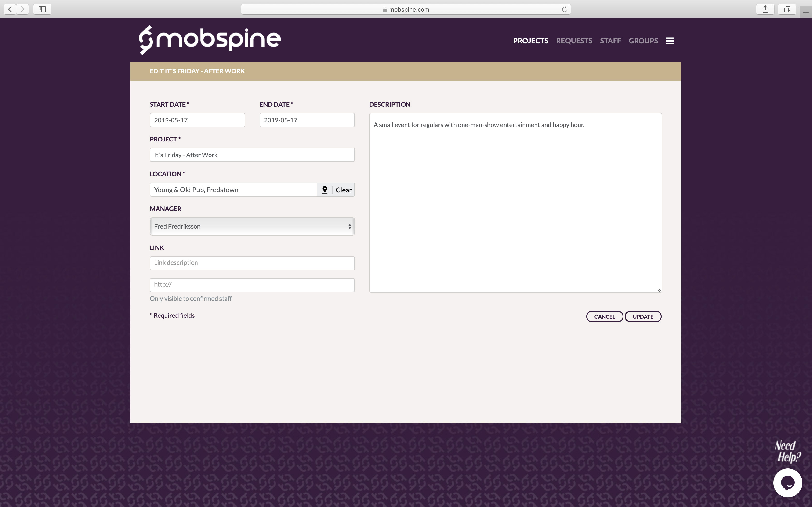Click the show all tabs icon
812x507 pixels.
(787, 9)
